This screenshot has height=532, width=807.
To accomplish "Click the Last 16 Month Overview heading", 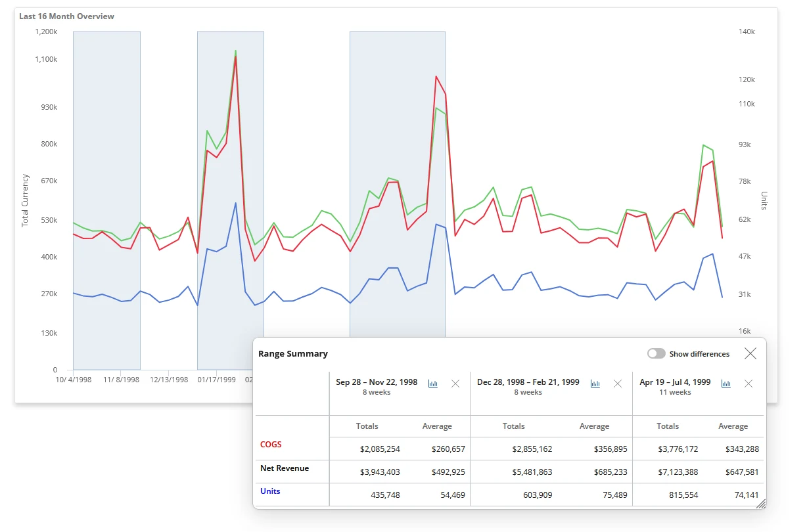I will pyautogui.click(x=66, y=16).
